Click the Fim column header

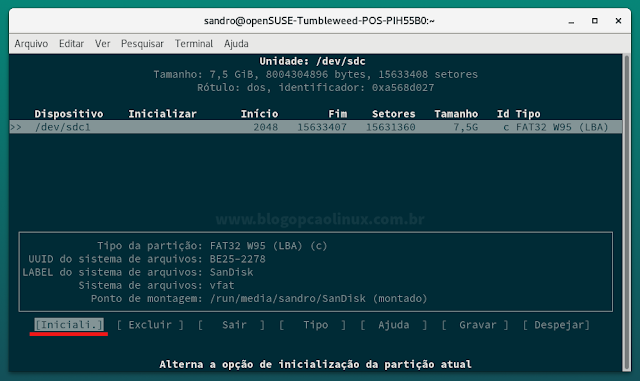click(338, 114)
